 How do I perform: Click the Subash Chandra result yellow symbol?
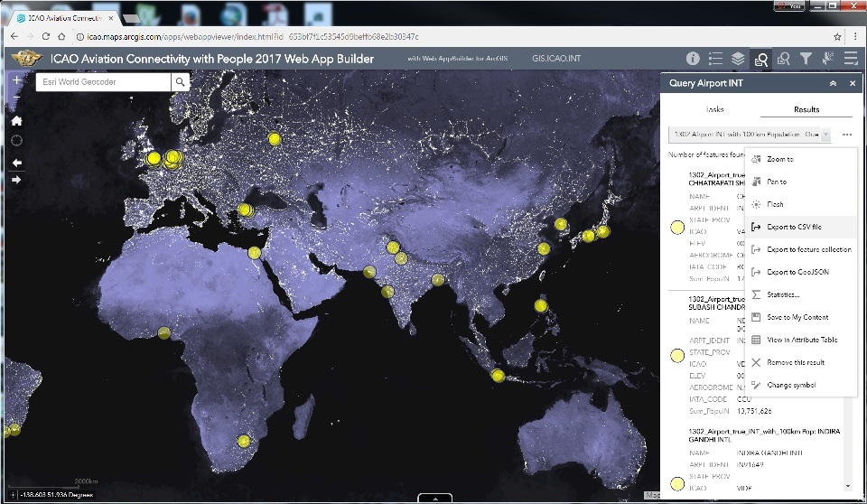677,356
